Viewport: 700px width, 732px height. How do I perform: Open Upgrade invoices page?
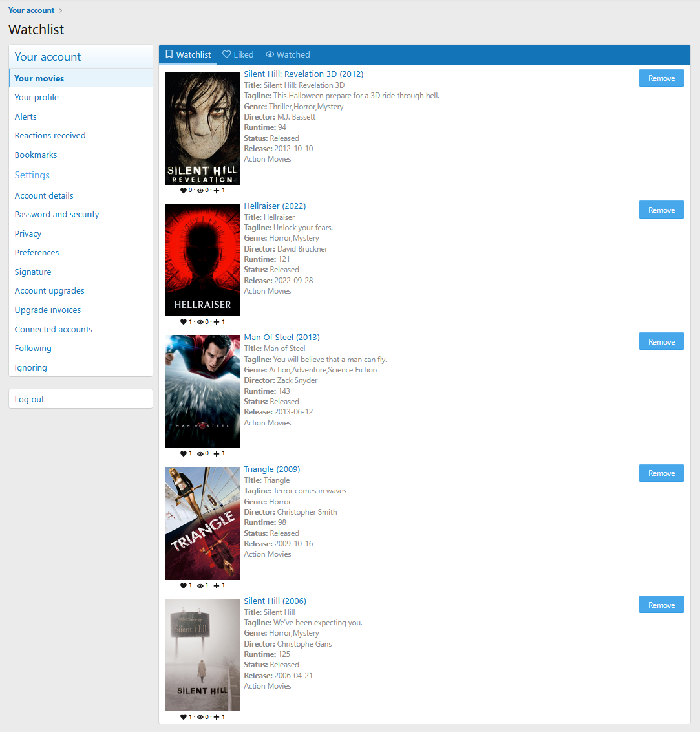click(x=81, y=310)
